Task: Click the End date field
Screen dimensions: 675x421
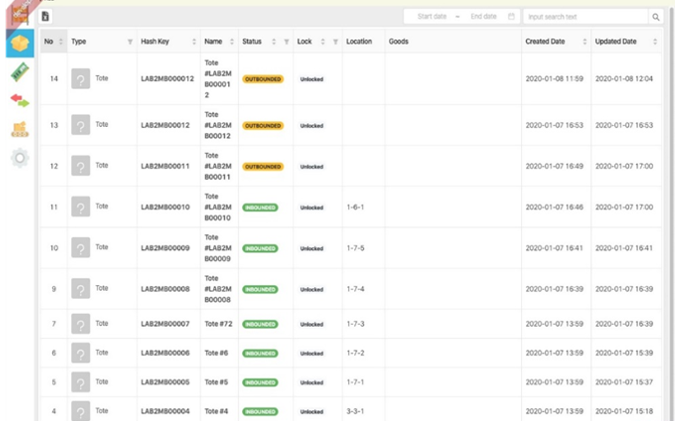Action: click(483, 16)
